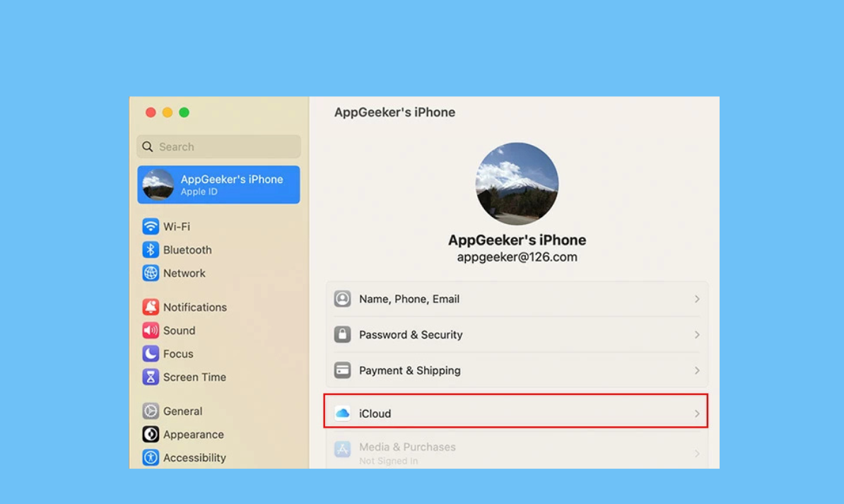The width and height of the screenshot is (844, 504).
Task: Expand the Name, Phone, Email chevron
Action: coord(696,299)
